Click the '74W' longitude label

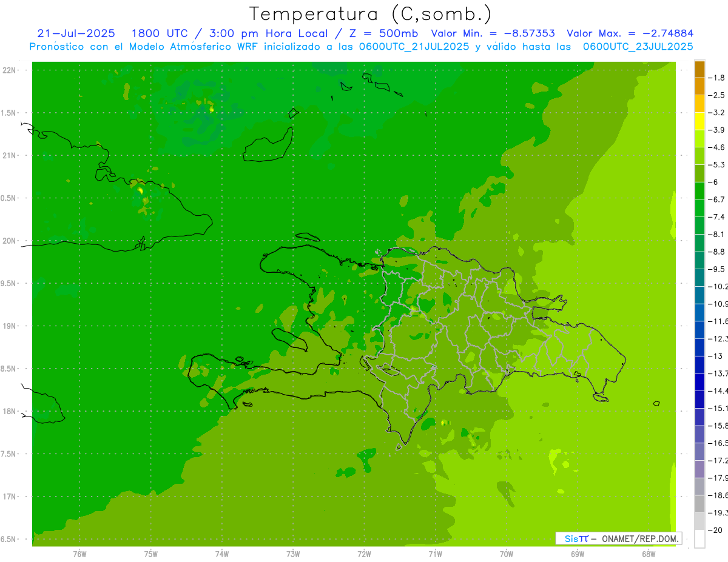tap(222, 554)
